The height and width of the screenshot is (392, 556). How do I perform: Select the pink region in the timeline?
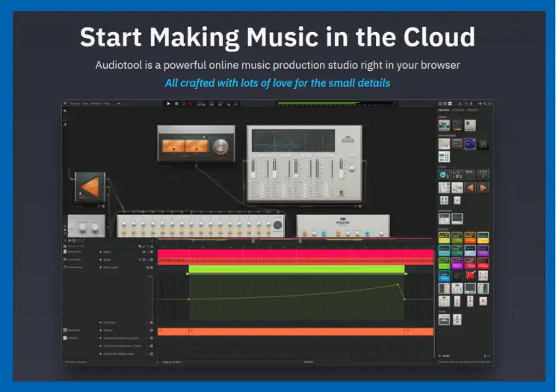point(295,253)
